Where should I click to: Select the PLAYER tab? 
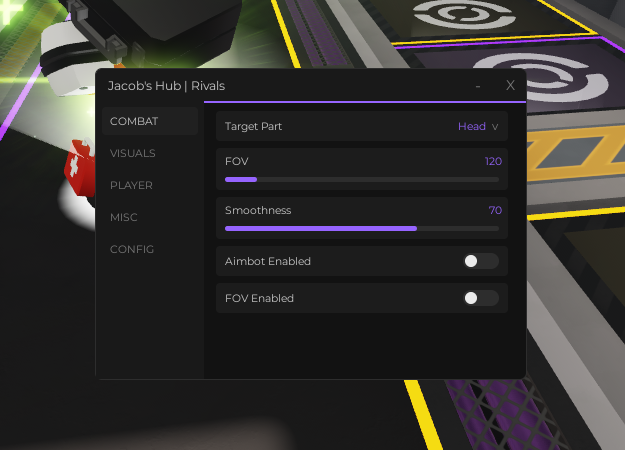tap(131, 185)
